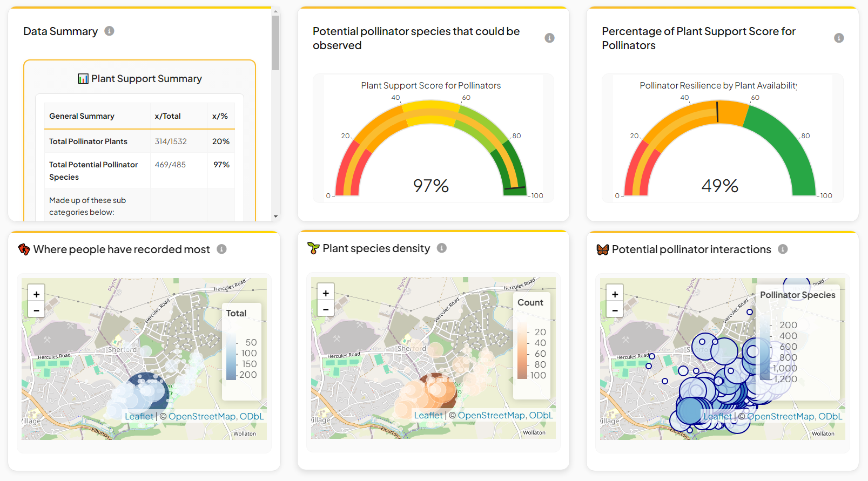Click the bar chart icon in Plant Support Summary
Image resolution: width=868 pixels, height=481 pixels.
[83, 79]
